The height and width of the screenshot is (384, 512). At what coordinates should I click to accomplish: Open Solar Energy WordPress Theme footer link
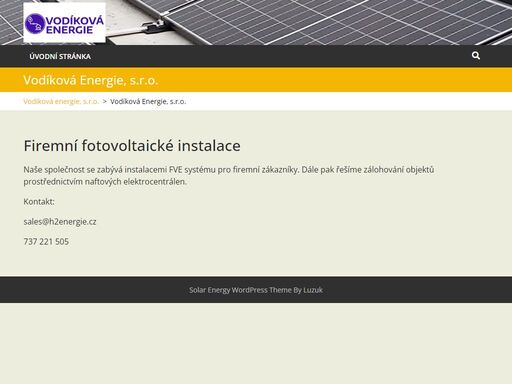[240, 290]
